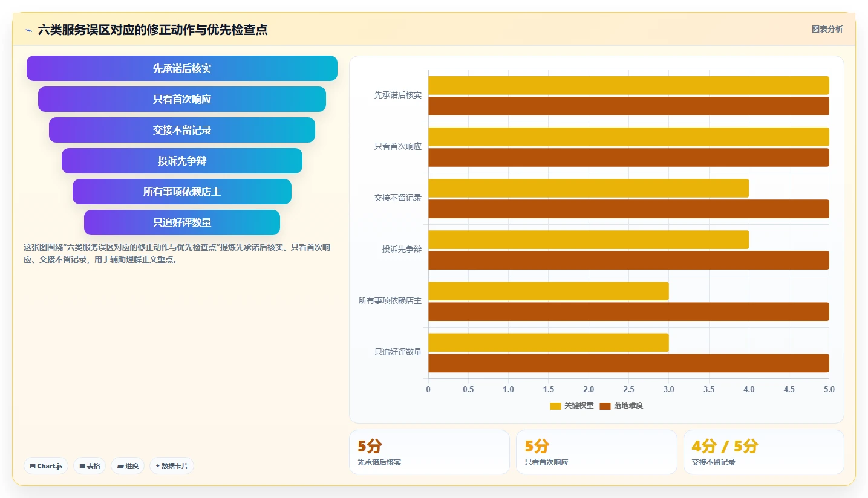Toggle the 关键权重 legend swatch
Viewport: 868px width, 498px height.
click(x=555, y=406)
